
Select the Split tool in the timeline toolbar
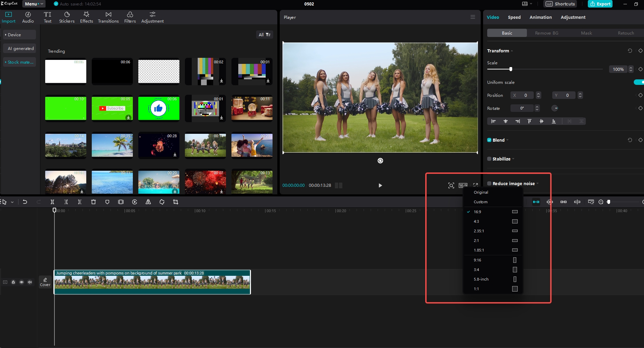click(52, 202)
